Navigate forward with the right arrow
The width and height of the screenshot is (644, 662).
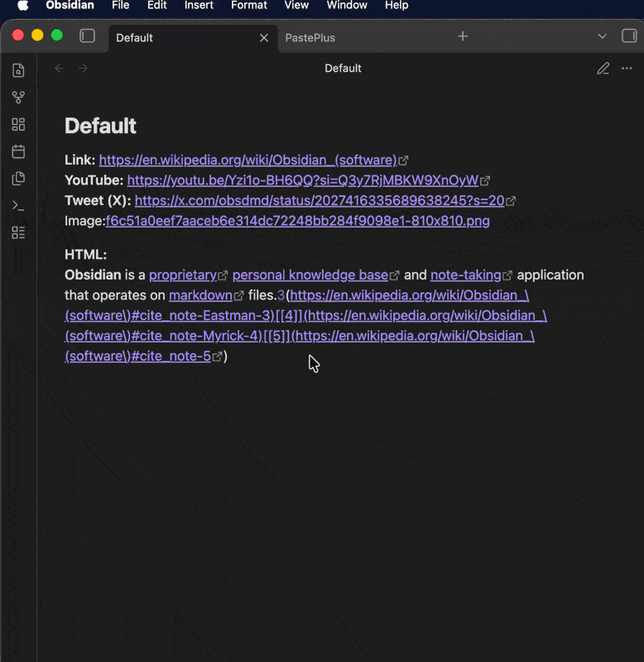(x=84, y=69)
